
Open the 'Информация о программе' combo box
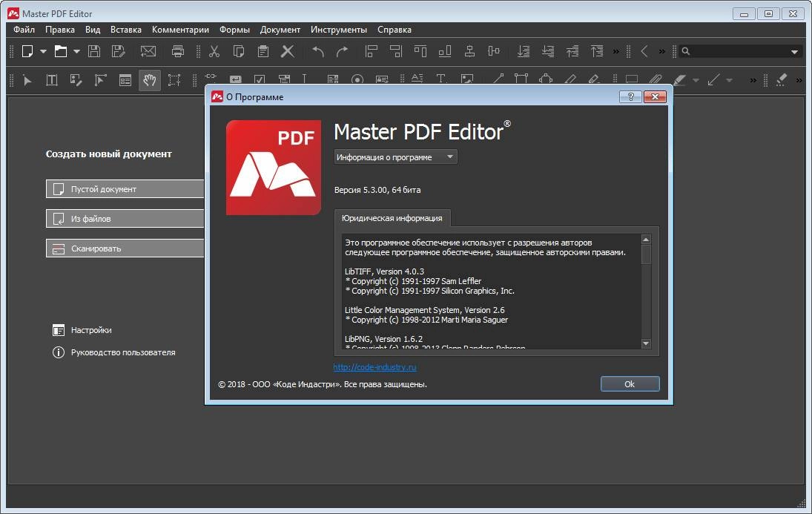[396, 157]
